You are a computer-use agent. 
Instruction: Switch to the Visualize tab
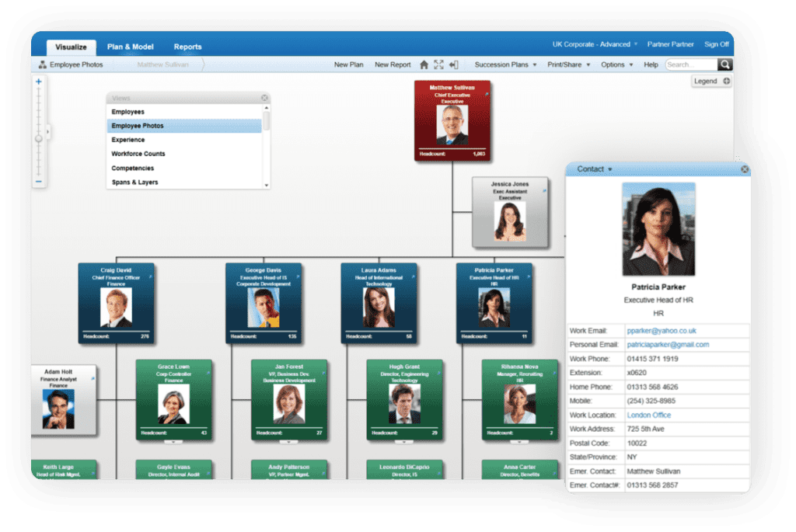[71, 47]
